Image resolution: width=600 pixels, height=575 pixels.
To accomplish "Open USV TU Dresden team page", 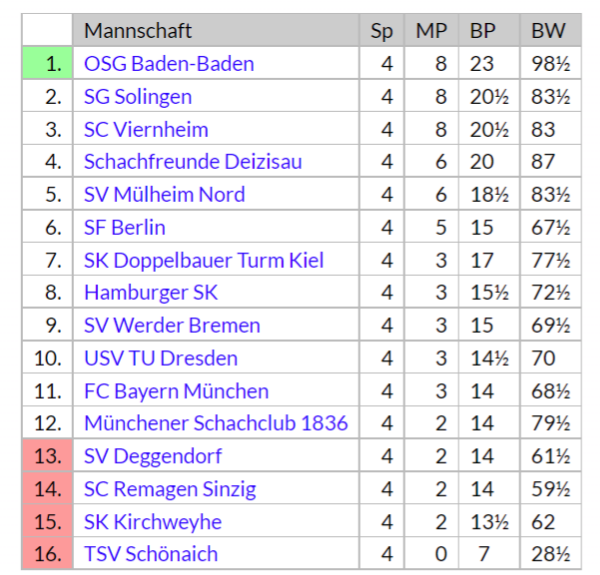I will click(x=161, y=358).
